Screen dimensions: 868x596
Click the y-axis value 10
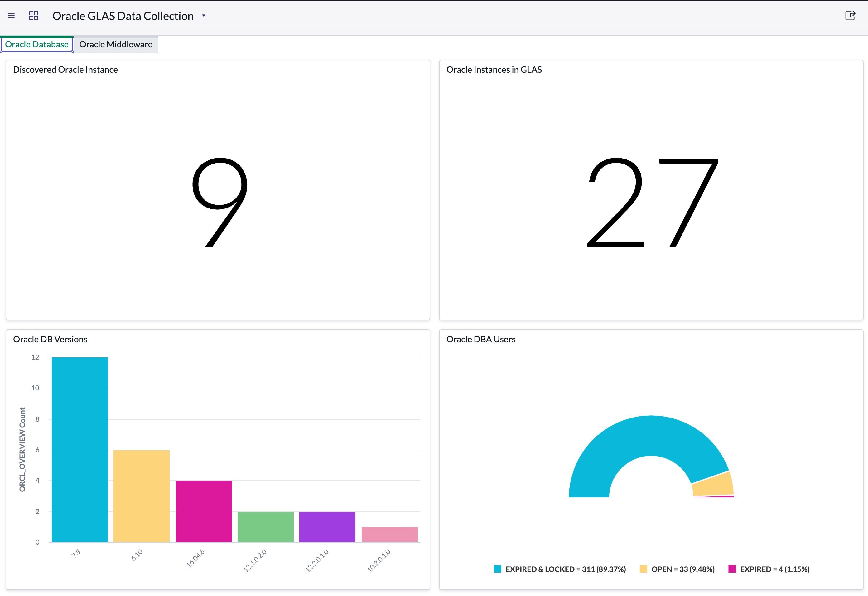click(35, 388)
